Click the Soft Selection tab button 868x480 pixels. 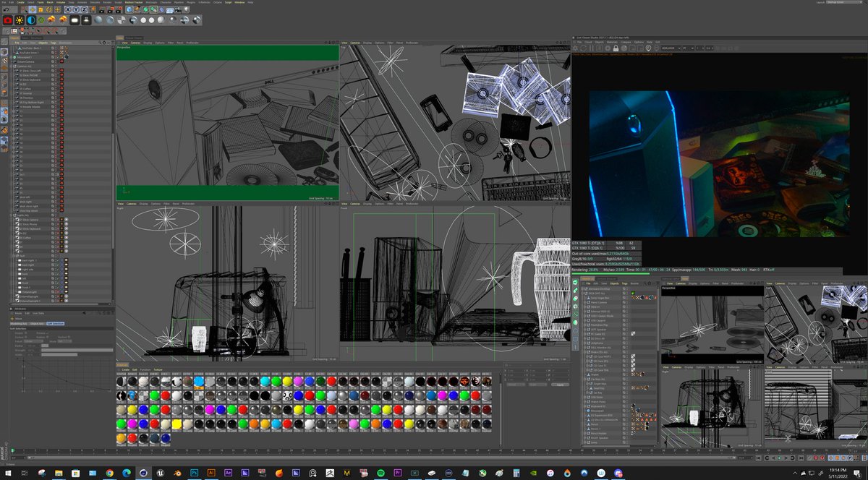[55, 323]
